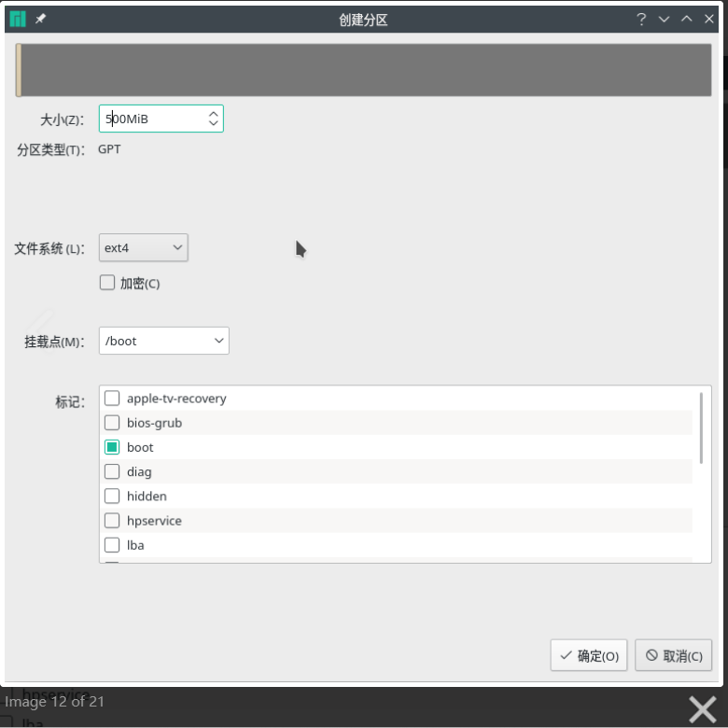
Task: Toggle the hidden flag checkbox
Action: tap(112, 496)
